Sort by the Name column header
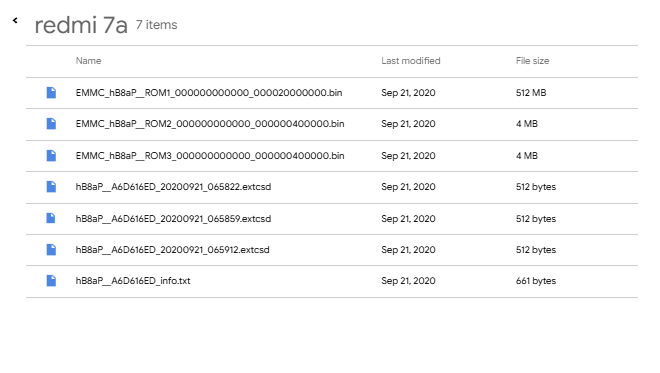 point(88,61)
